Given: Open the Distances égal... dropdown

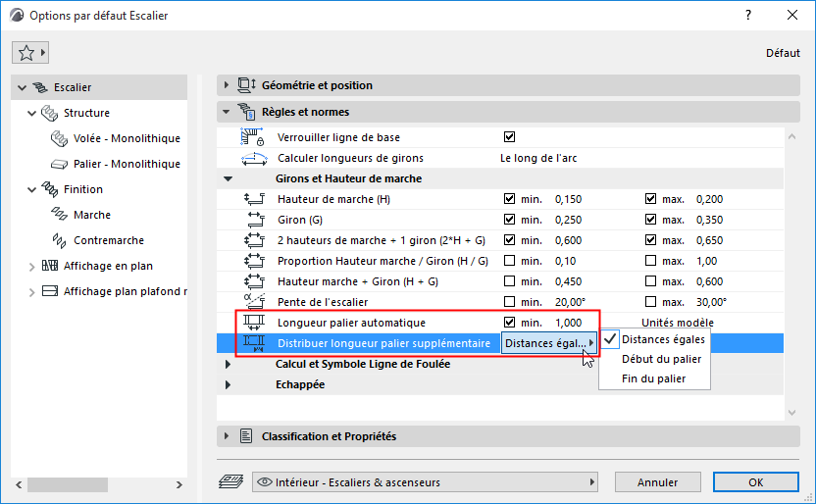Looking at the screenshot, I should click(x=549, y=343).
